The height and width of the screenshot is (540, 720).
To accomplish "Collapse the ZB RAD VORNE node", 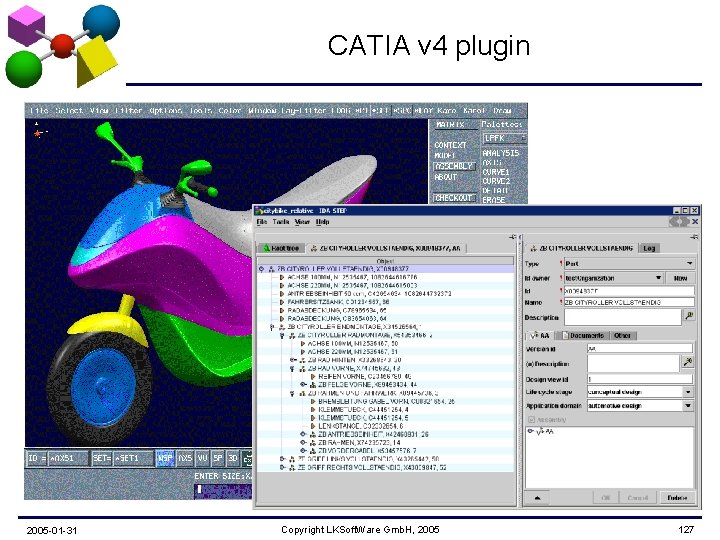I will tap(292, 369).
